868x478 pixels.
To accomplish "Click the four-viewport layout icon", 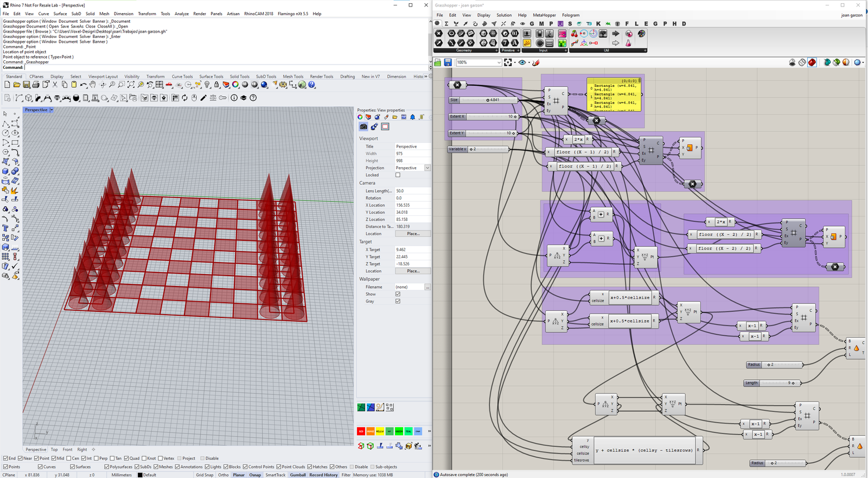I will coord(159,85).
